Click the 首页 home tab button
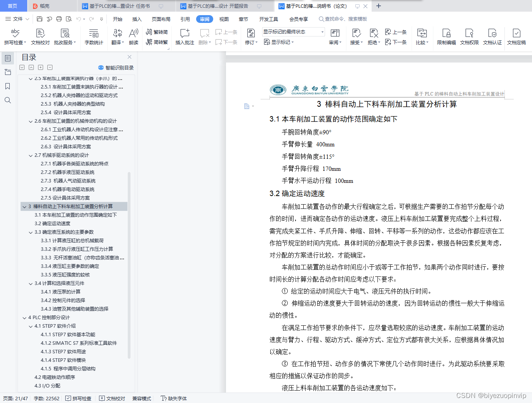532x403 pixels. tap(13, 6)
